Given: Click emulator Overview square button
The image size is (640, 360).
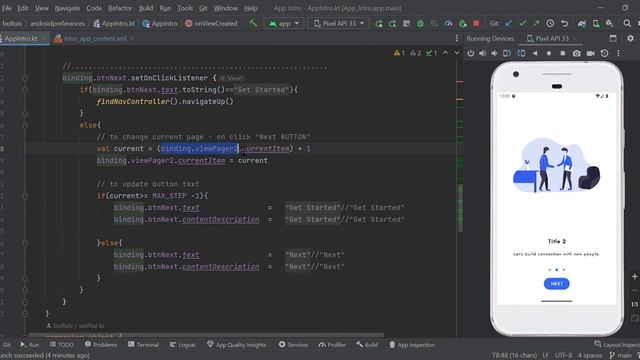Looking at the screenshot, I should tap(563, 53).
